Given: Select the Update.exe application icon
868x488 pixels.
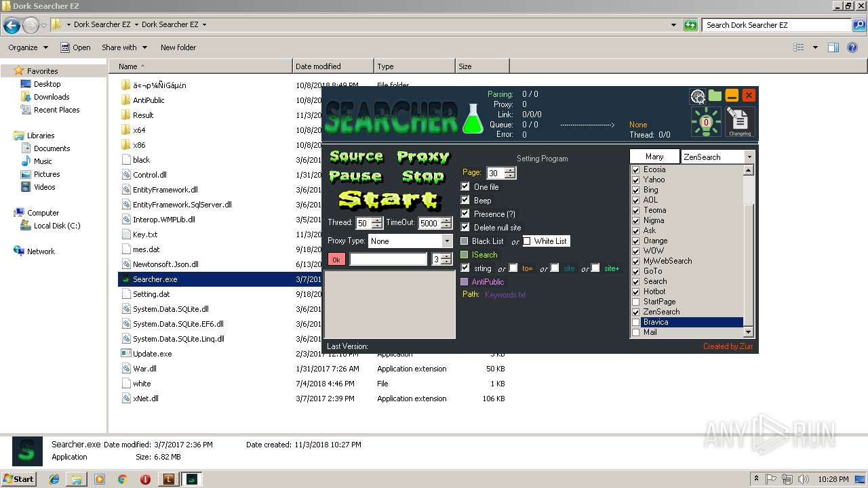Looking at the screenshot, I should [126, 354].
